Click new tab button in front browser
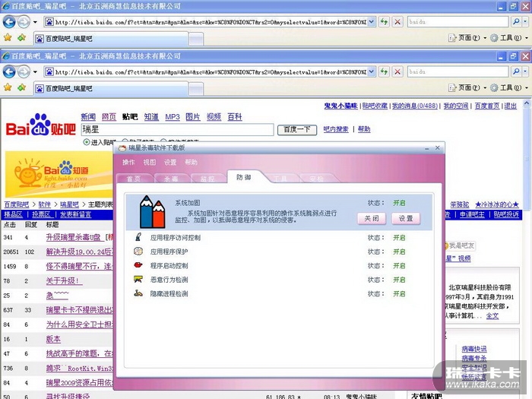This screenshot has width=532, height=399. point(196,89)
